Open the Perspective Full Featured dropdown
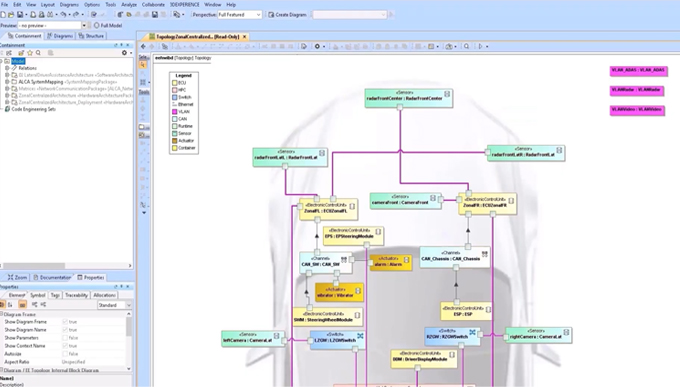The image size is (680, 388). (239, 15)
